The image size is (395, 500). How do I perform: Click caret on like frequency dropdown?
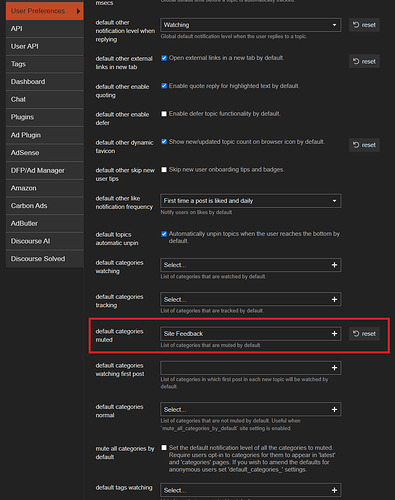[x=334, y=201]
